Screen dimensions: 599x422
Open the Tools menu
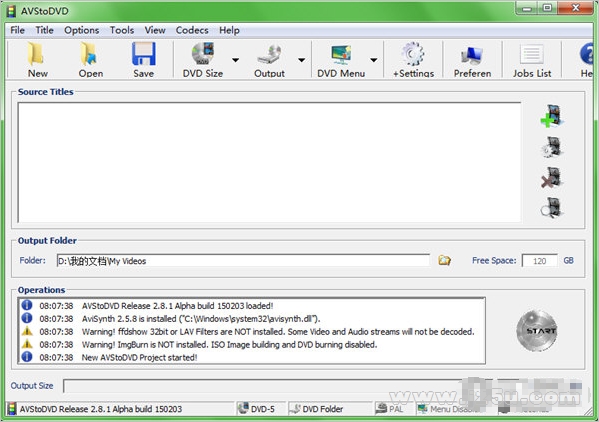tap(122, 30)
